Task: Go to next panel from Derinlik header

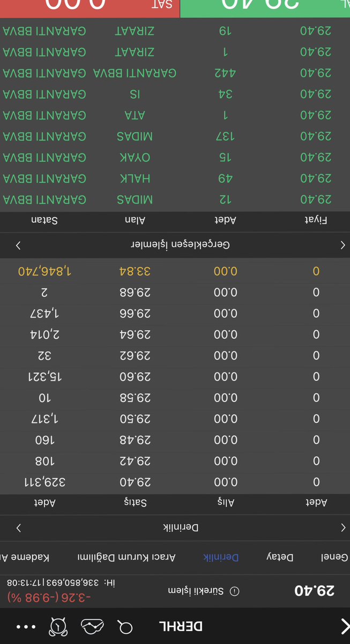Action: [x=18, y=528]
